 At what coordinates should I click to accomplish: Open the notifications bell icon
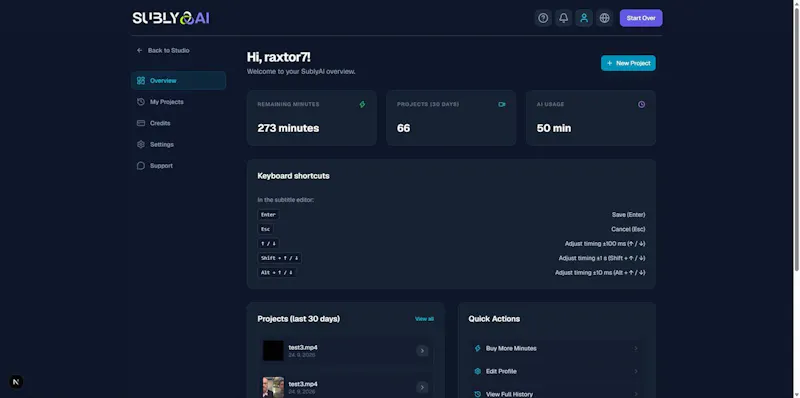(564, 18)
